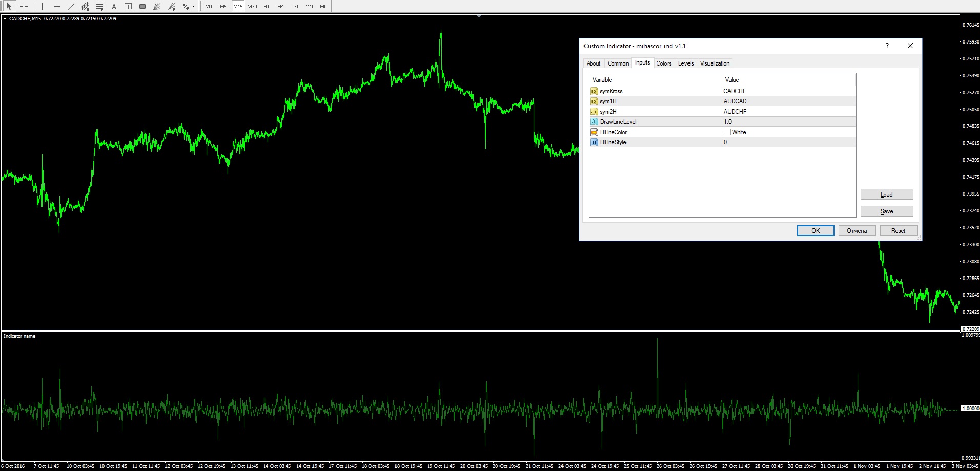Click the Value column header
This screenshot has width=980, height=471.
788,79
